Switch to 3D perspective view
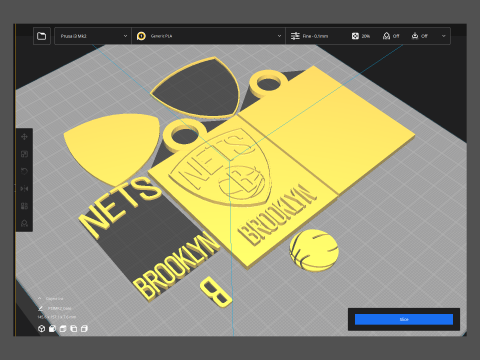This screenshot has width=480, height=360. 42,329
